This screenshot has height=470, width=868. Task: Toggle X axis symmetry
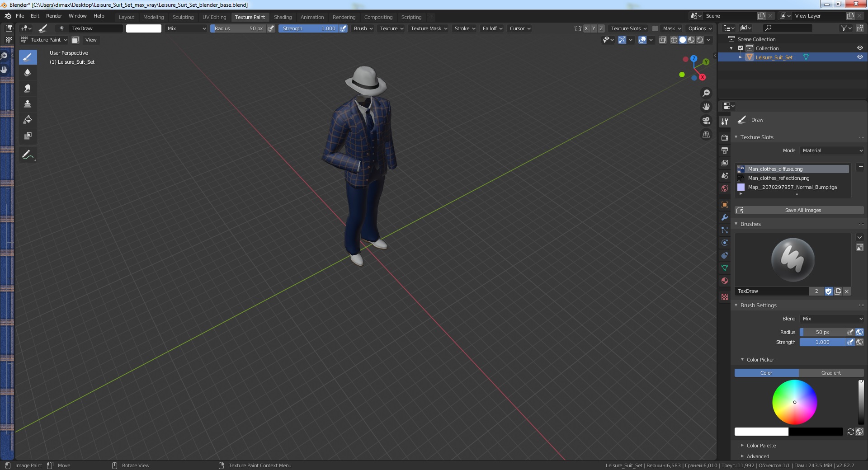(586, 28)
